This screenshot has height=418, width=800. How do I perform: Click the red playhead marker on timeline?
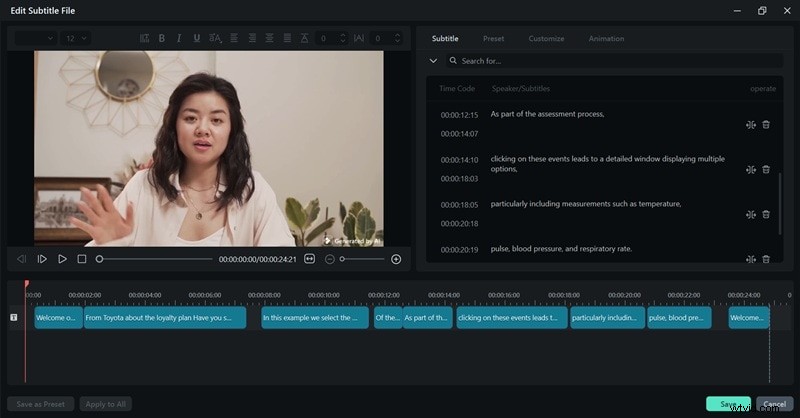[26, 283]
